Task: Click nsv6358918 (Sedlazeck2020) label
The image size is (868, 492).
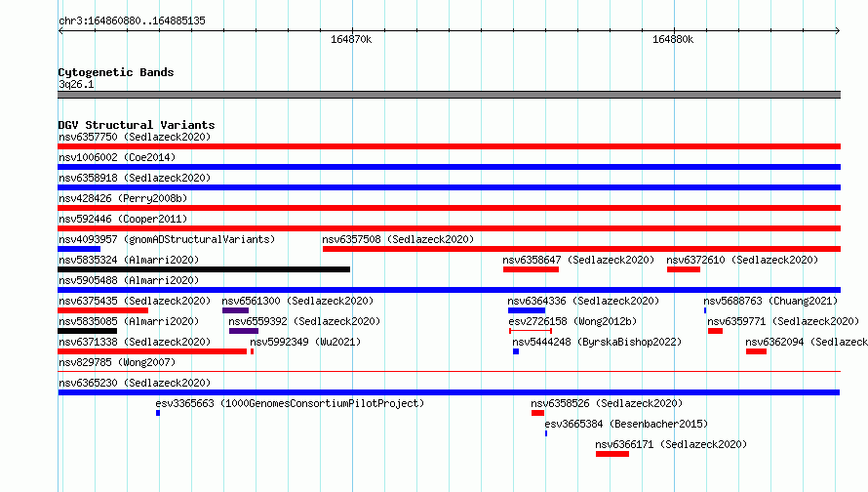Action: point(135,178)
